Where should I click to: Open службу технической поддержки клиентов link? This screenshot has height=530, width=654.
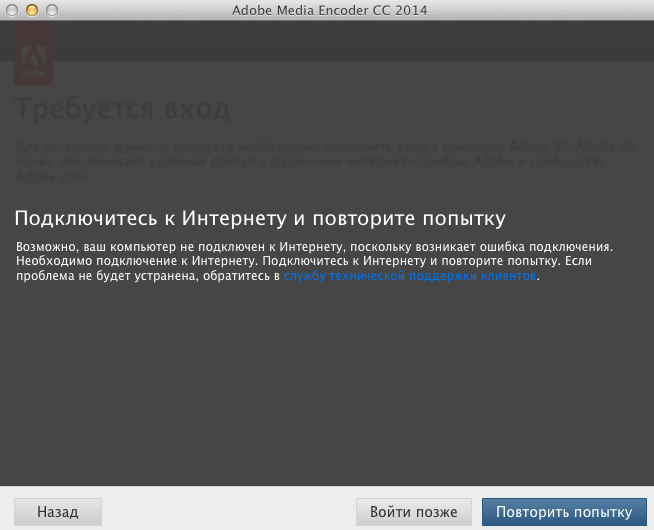[x=410, y=276]
